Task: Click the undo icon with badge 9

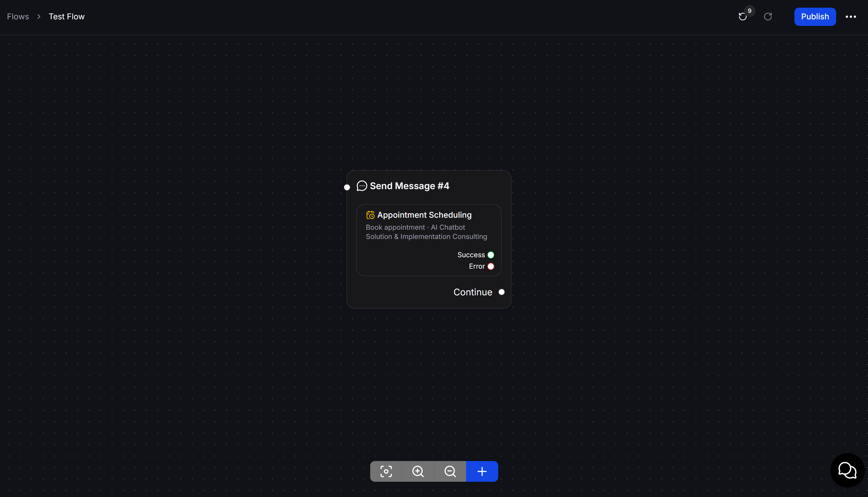Action: pyautogui.click(x=743, y=16)
